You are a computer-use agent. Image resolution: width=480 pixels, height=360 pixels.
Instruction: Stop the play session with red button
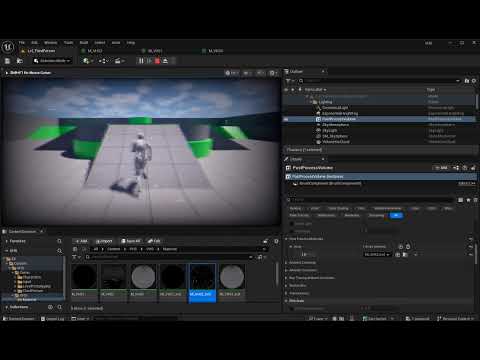[157, 61]
